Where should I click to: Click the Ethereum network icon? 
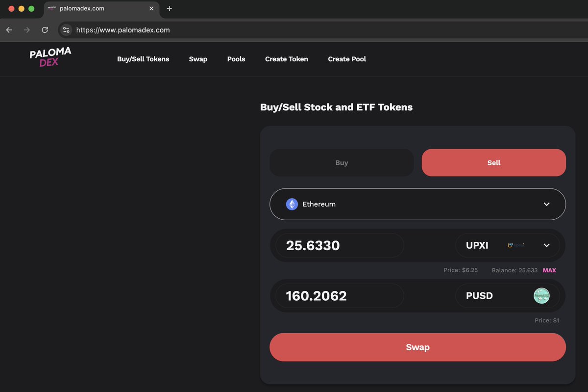point(292,204)
